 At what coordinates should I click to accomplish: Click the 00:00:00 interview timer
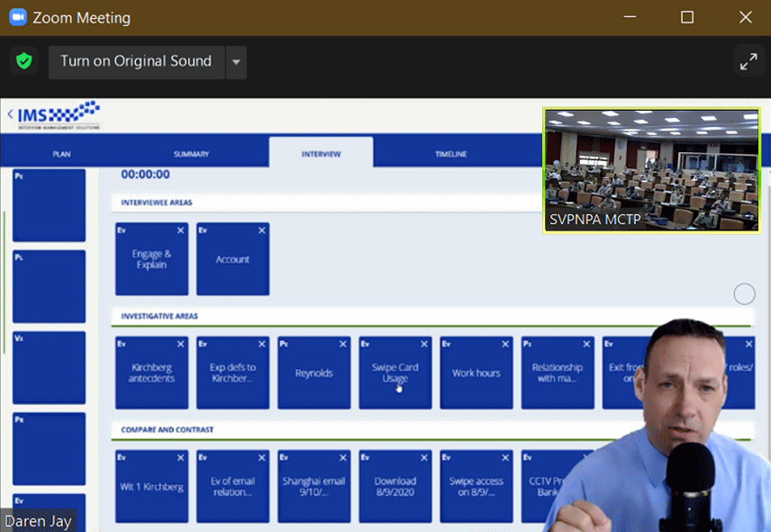(145, 175)
